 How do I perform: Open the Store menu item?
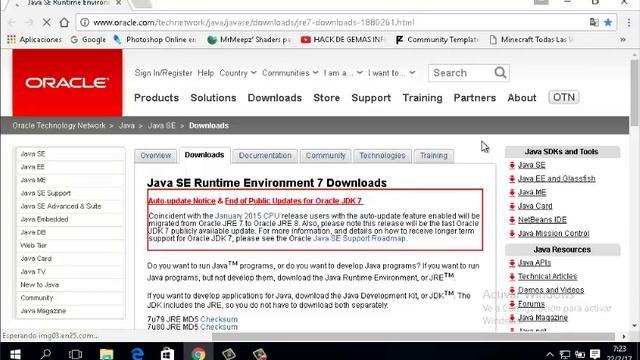click(x=327, y=98)
